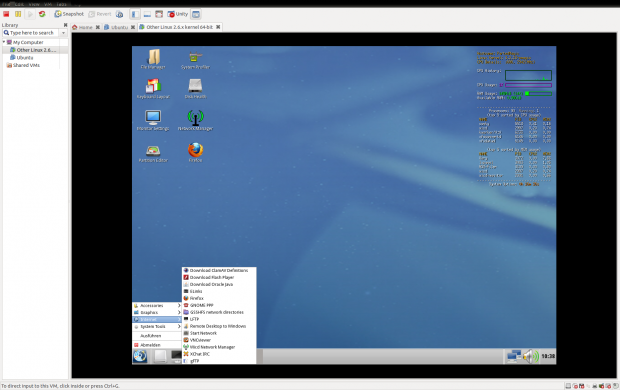Click the network computers tray icon
The height and width of the screenshot is (390, 620).
point(514,356)
